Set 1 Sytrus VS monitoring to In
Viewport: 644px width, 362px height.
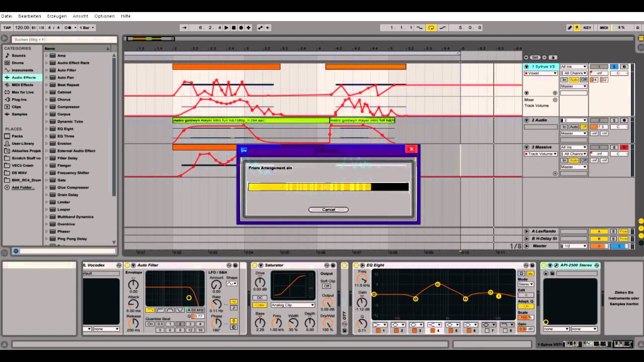pos(565,79)
